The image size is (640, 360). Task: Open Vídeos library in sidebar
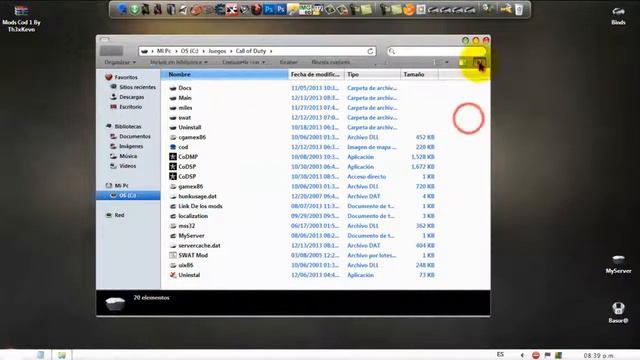(123, 166)
